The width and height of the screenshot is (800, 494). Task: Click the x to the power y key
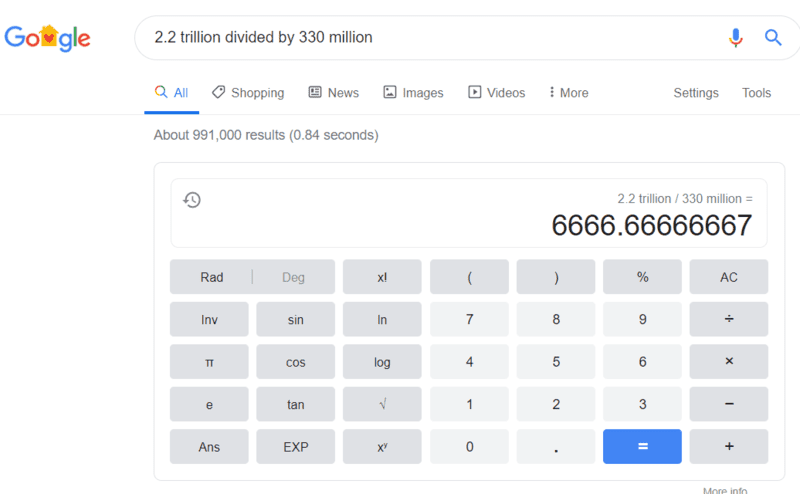(382, 447)
